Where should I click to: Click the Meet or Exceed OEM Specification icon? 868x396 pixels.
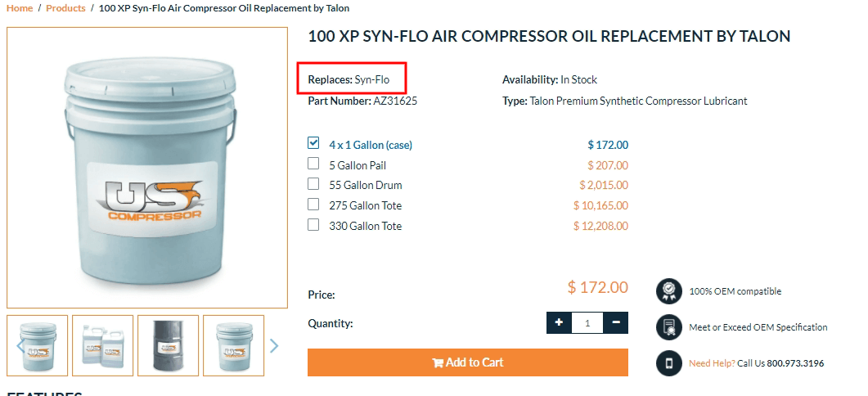click(669, 327)
